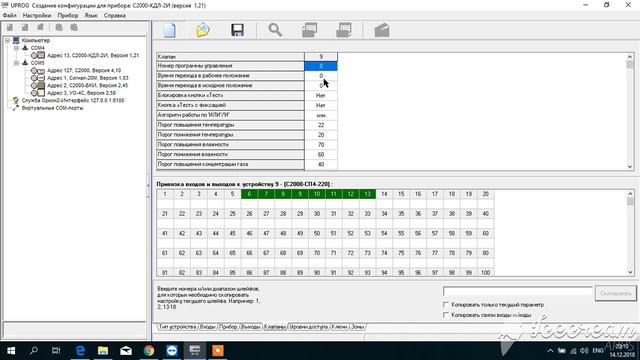Open TeamViewer from taskbar
Screen dimensions: 640x360
(172, 351)
